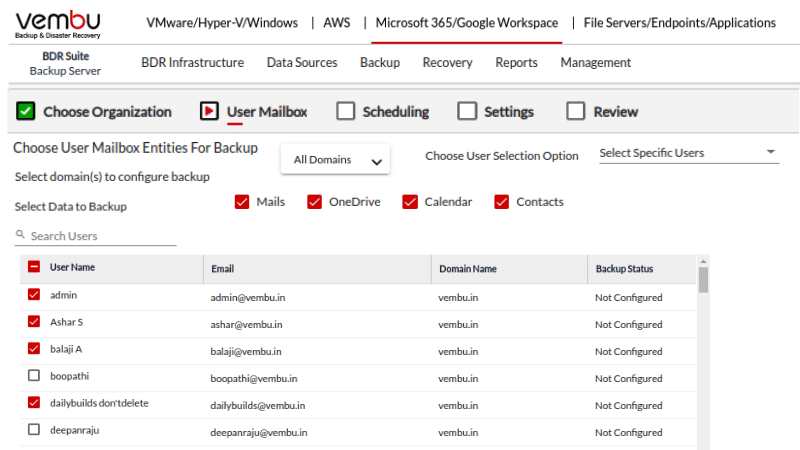800x450 pixels.
Task: Uncheck the OneDrive data checkbox
Action: 314,202
